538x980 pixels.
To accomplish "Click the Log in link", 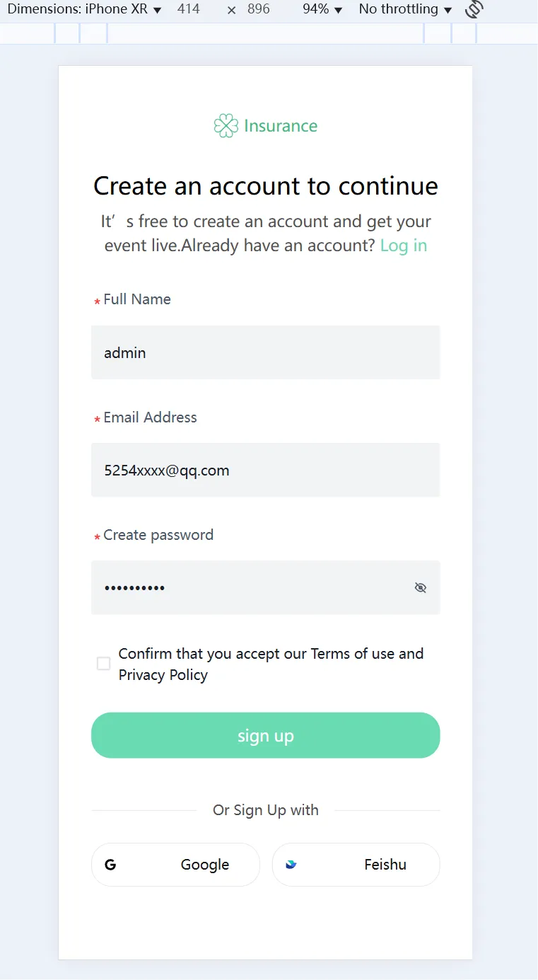I will tap(404, 246).
